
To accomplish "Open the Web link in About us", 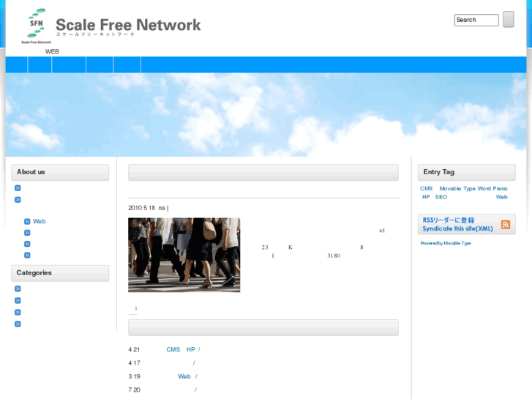I will pos(40,221).
